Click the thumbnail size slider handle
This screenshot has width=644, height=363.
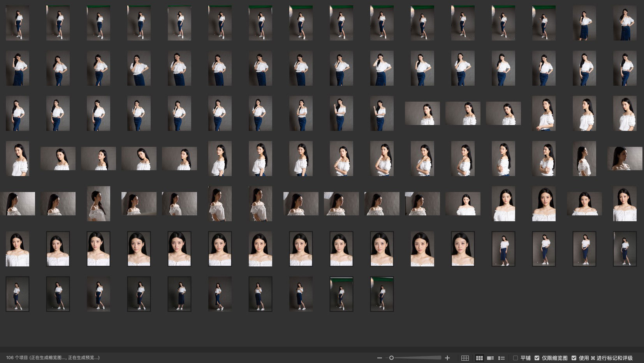[391, 358]
